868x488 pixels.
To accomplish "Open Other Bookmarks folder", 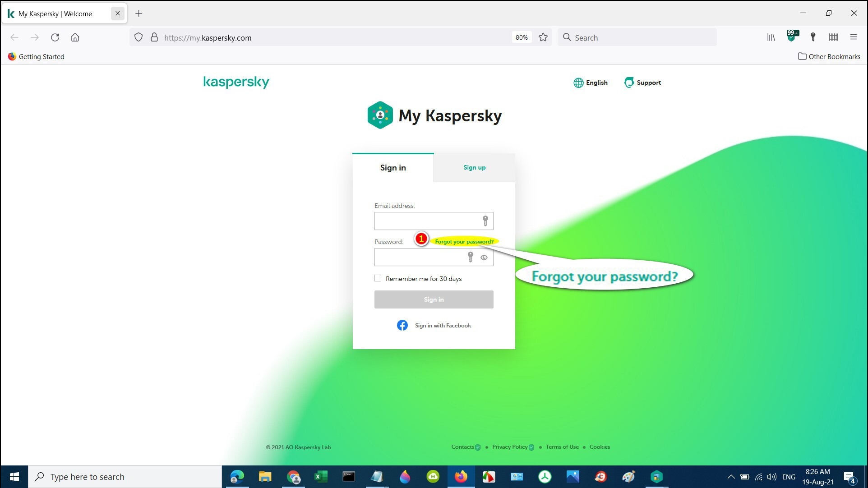I will pos(829,56).
